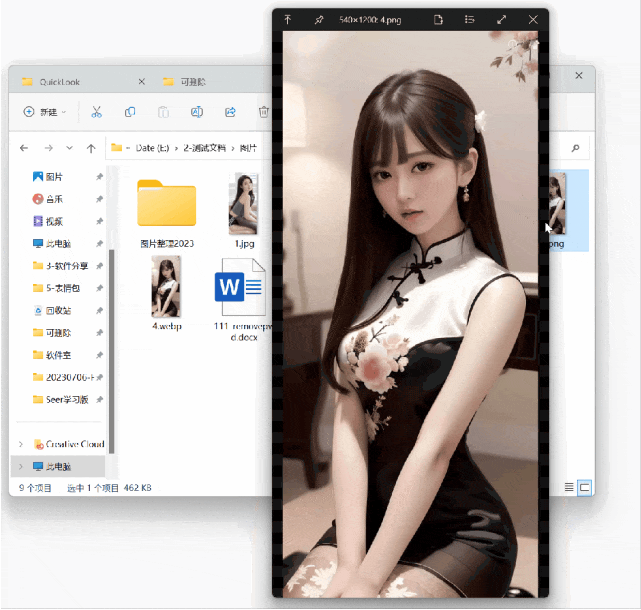The width and height of the screenshot is (641, 610).
Task: Expand the Creative Cloud tree node
Action: tap(21, 444)
